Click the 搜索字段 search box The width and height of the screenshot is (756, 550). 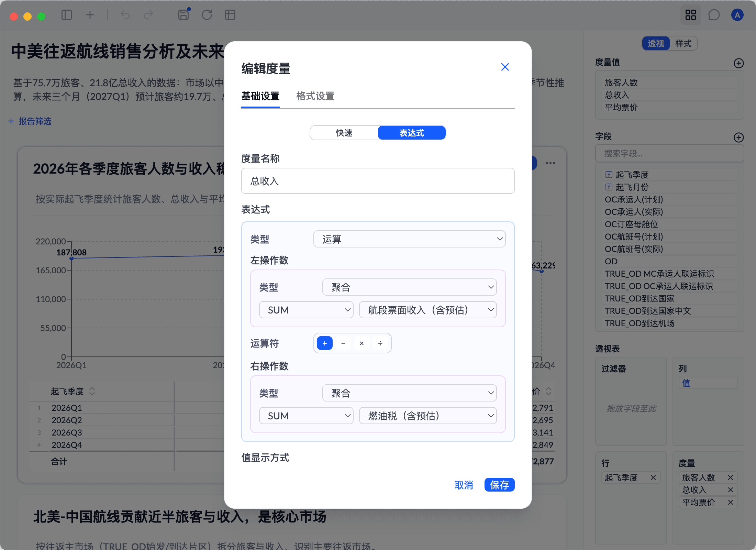(669, 153)
